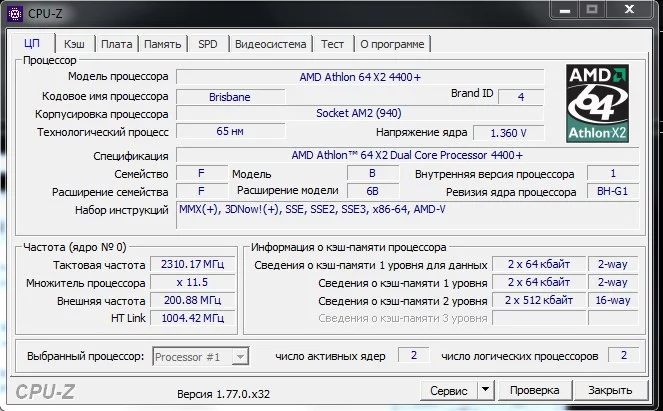Click the Закрыть button

[609, 390]
